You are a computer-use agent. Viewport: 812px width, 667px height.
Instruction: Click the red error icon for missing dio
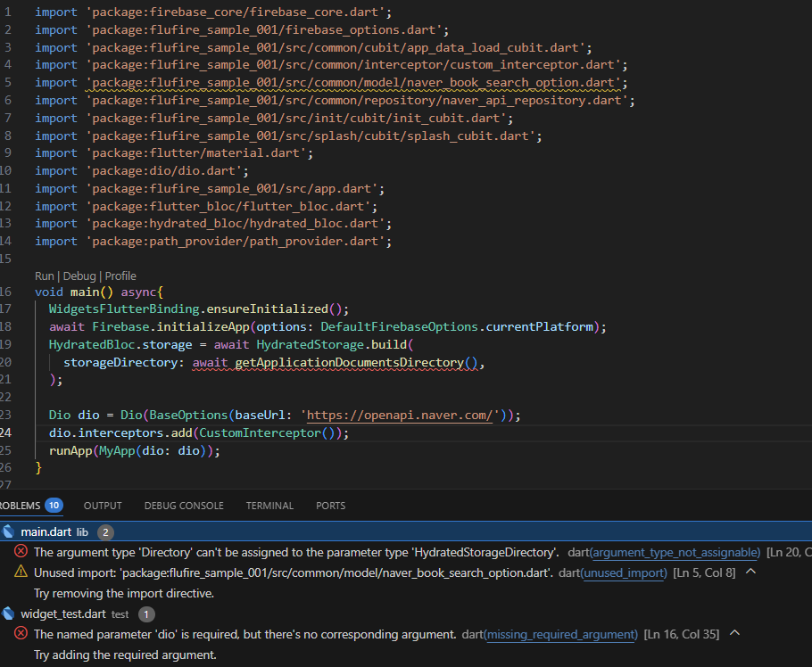click(21, 633)
